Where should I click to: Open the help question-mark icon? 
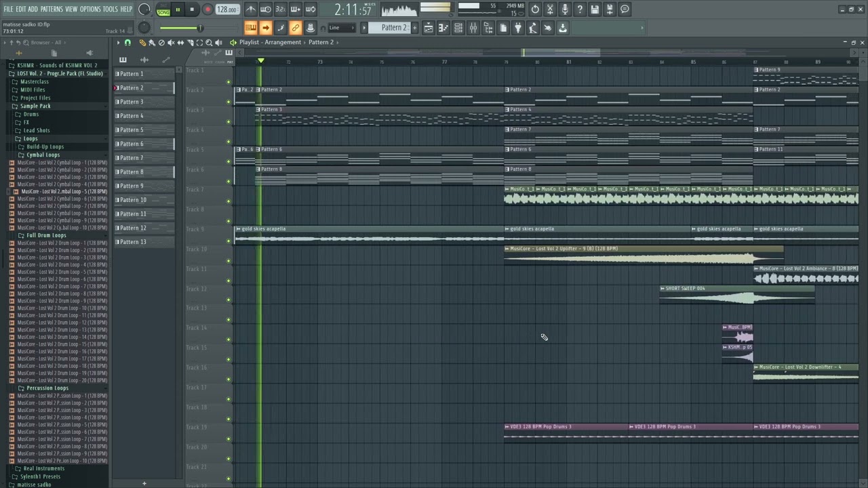[x=580, y=9]
